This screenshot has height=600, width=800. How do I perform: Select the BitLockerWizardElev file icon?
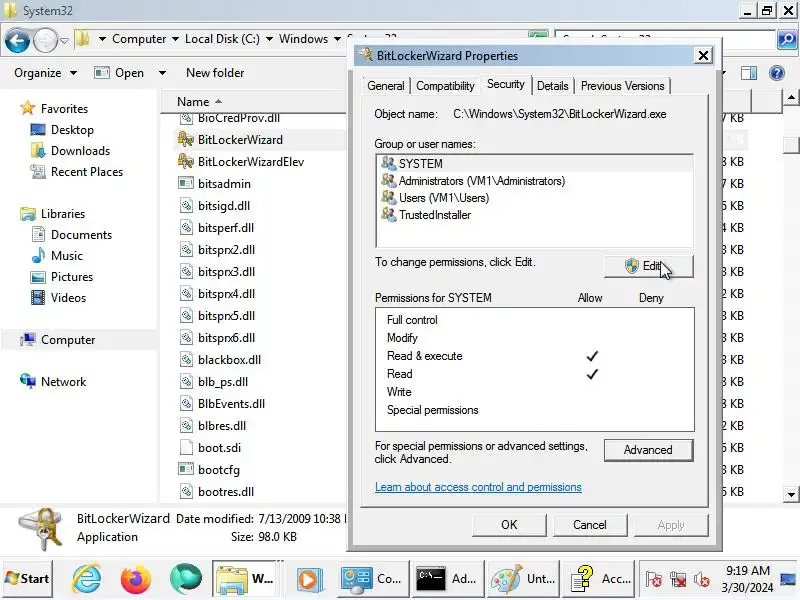pos(185,161)
